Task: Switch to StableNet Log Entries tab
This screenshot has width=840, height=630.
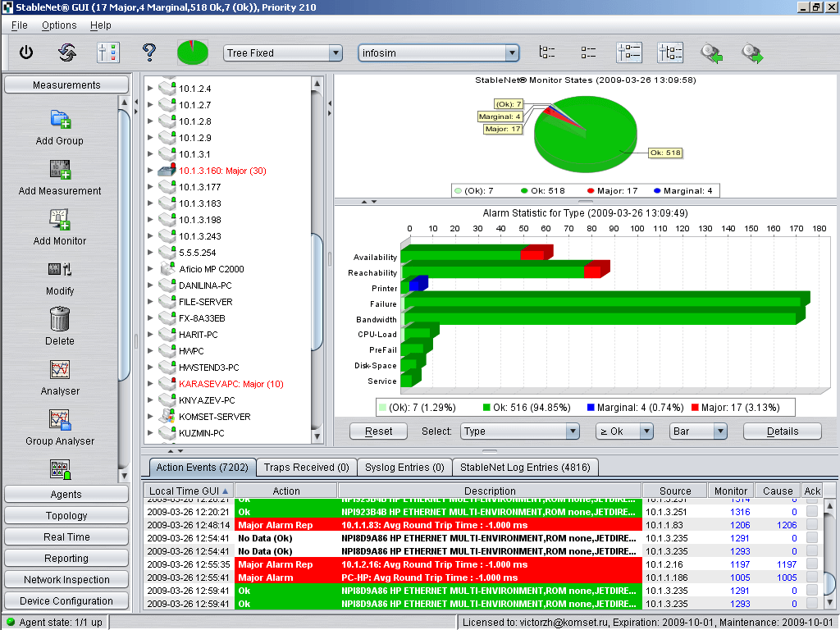Action: (x=525, y=467)
